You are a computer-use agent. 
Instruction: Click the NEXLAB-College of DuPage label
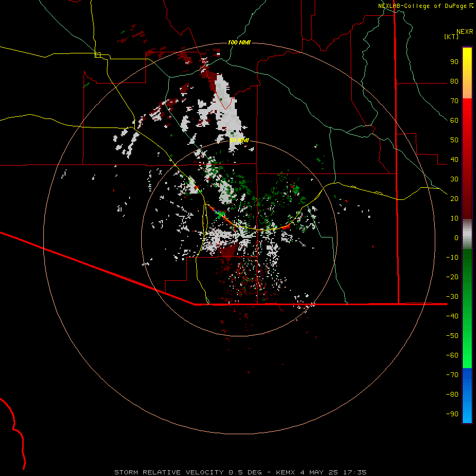coord(422,6)
